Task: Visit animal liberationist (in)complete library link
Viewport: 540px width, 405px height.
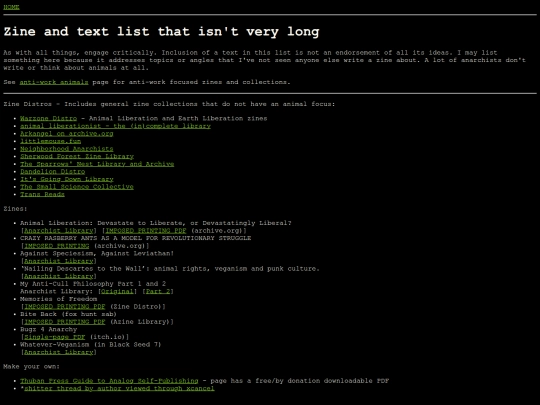Action: point(115,126)
